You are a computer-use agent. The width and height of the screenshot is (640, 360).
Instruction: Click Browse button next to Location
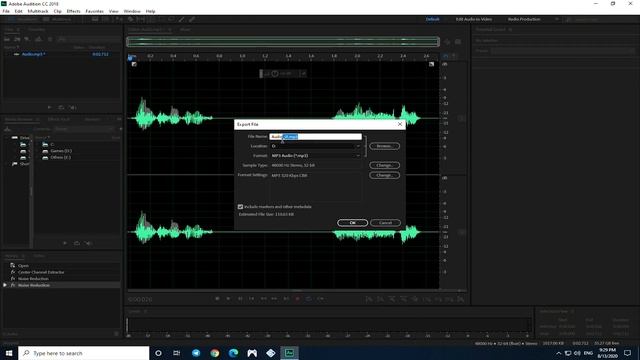384,146
